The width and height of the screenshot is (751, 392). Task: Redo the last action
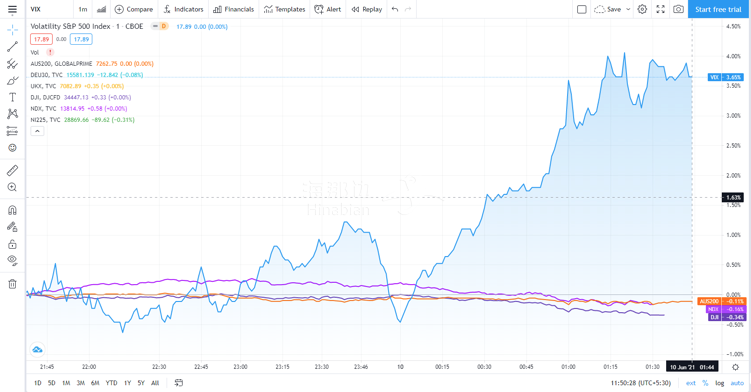pos(408,9)
